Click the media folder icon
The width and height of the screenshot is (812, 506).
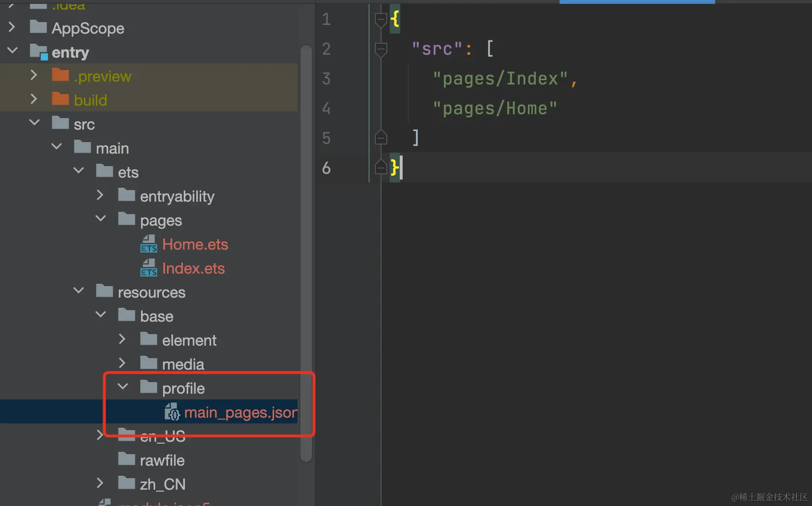[x=149, y=363]
